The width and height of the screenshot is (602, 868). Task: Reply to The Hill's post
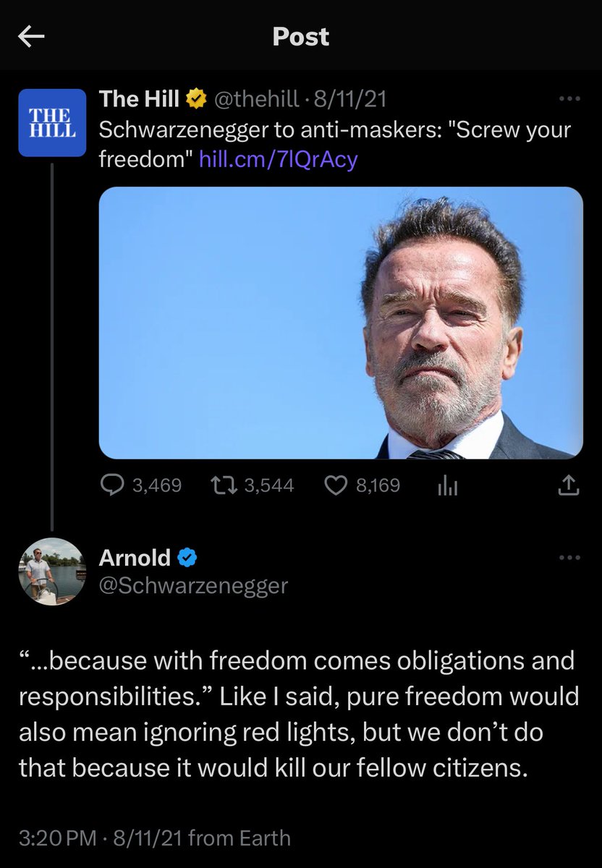(x=112, y=485)
